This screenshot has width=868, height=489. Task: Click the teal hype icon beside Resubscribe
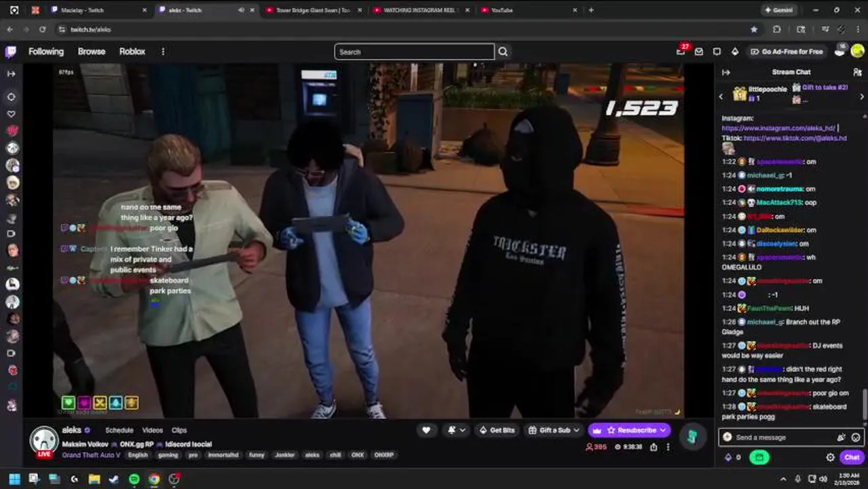point(691,436)
